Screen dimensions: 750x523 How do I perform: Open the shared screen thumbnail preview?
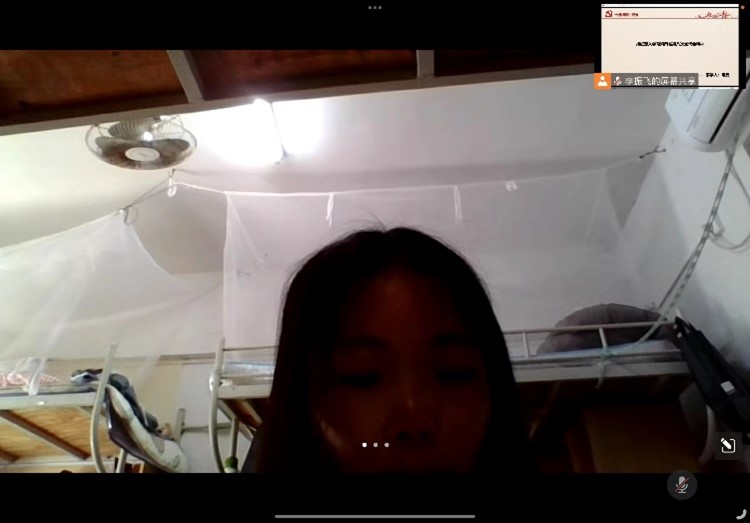(669, 40)
